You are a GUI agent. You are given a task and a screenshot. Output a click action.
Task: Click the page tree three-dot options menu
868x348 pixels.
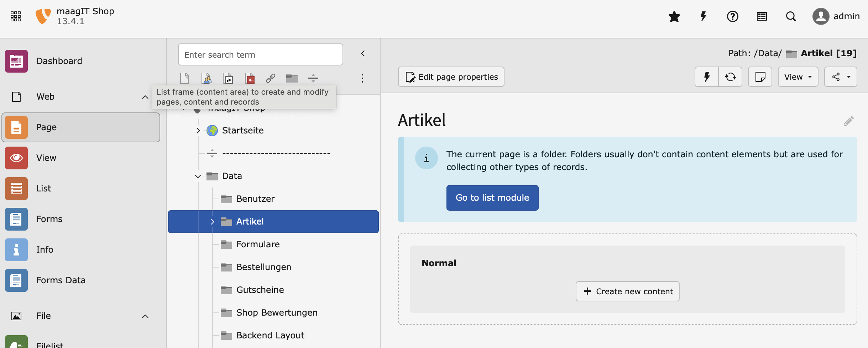(362, 78)
